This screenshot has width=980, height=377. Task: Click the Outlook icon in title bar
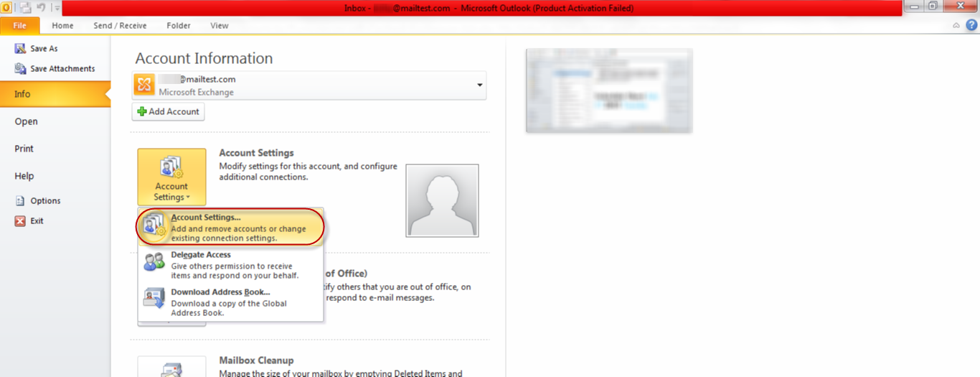tap(5, 7)
